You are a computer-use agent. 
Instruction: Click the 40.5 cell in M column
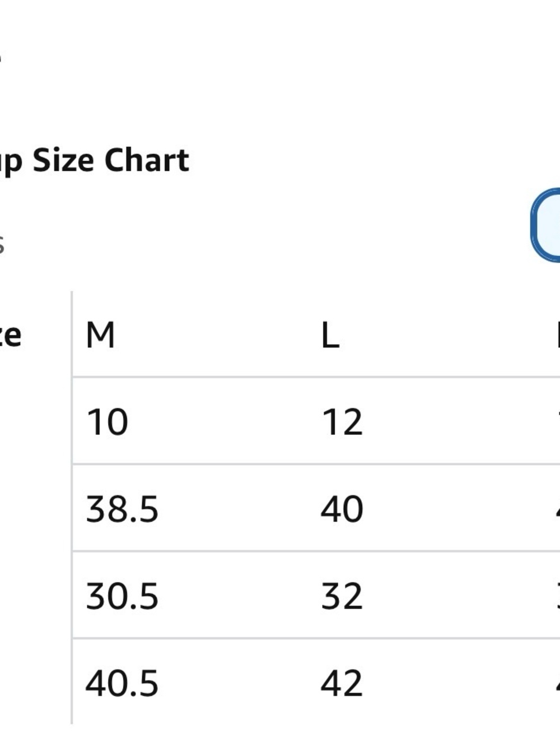click(x=122, y=683)
